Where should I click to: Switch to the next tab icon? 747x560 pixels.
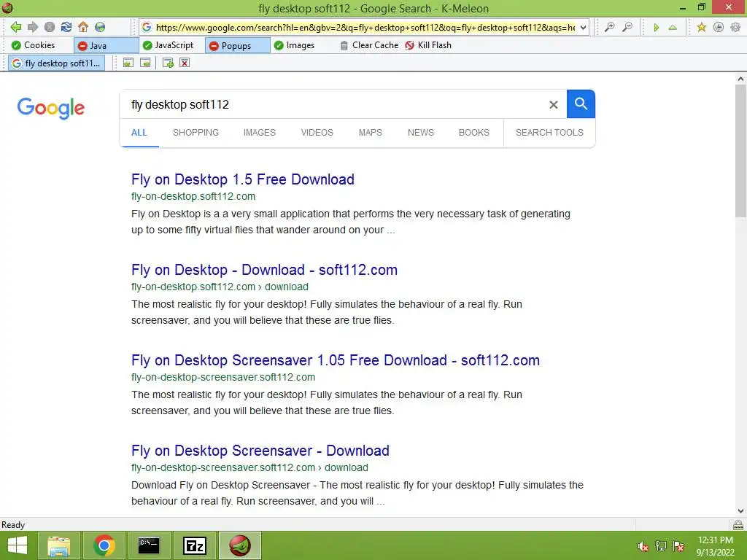tap(145, 63)
